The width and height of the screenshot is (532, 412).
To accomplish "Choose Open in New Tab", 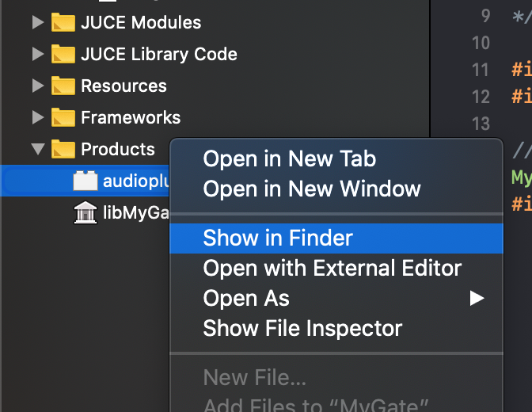I will coord(289,159).
